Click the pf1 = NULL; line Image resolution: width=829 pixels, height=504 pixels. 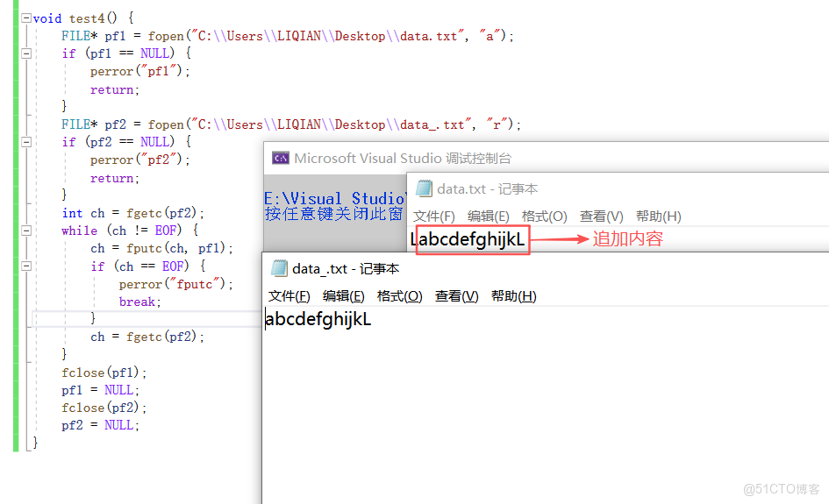101,390
